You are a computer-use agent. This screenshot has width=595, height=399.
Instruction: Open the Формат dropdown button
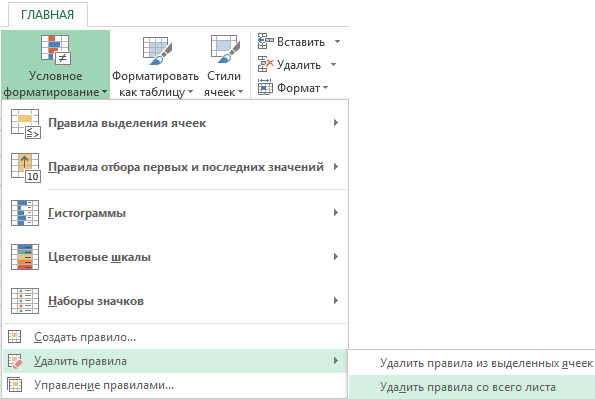(x=325, y=88)
